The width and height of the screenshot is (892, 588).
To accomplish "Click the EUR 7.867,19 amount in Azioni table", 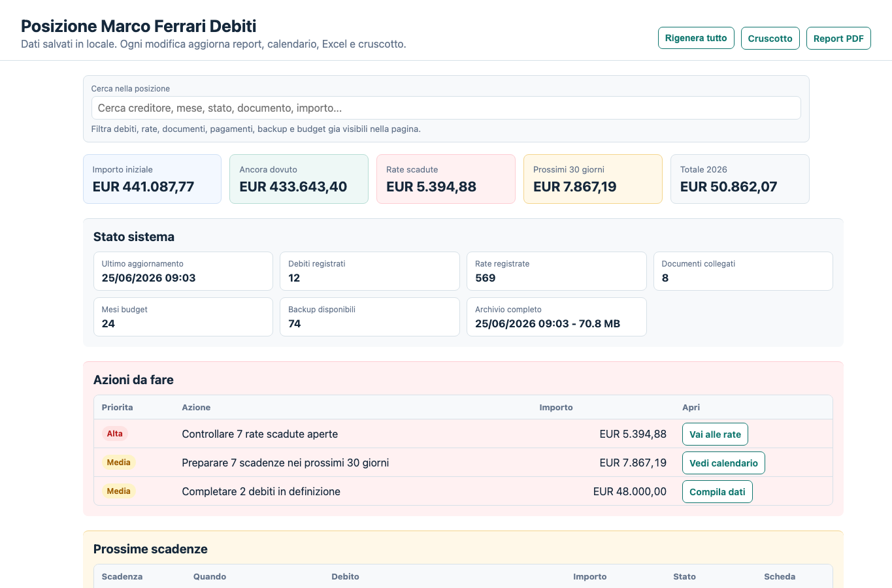I will click(x=633, y=463).
